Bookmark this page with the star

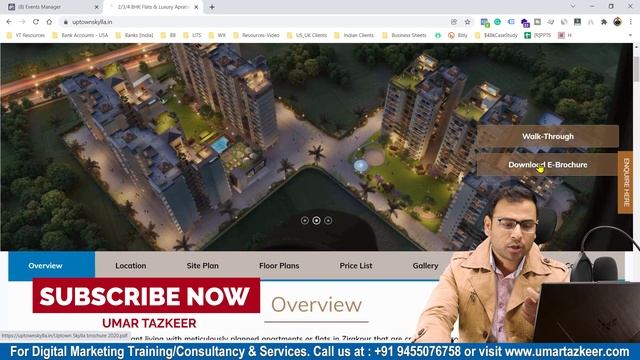467,22
